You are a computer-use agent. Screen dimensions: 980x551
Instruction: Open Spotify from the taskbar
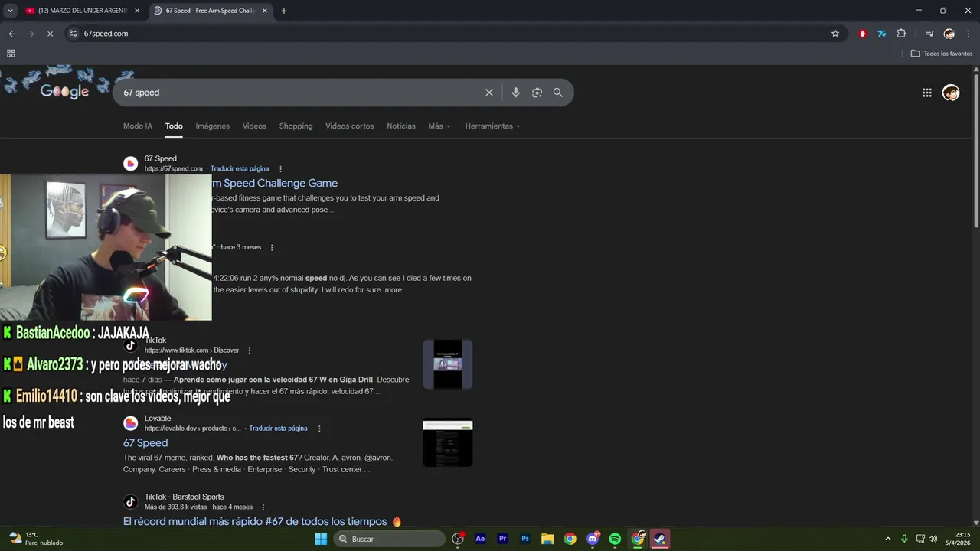[x=615, y=539]
